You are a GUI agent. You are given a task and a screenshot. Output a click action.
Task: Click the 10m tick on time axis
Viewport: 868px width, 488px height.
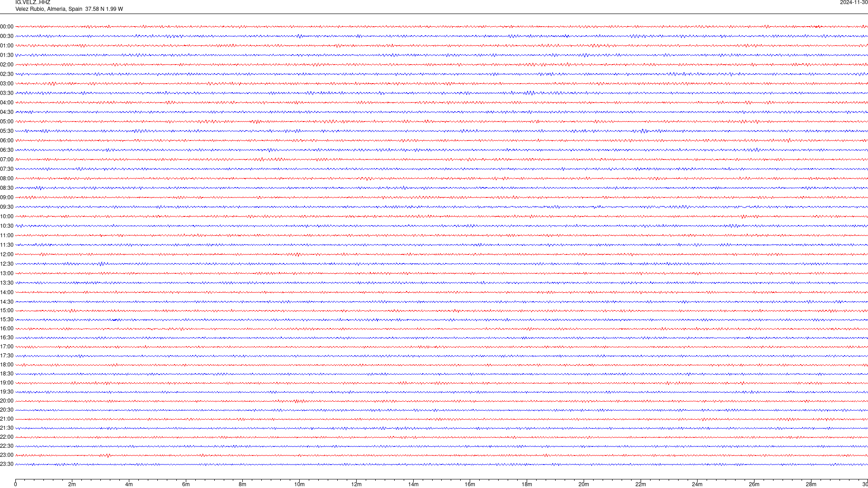click(299, 484)
